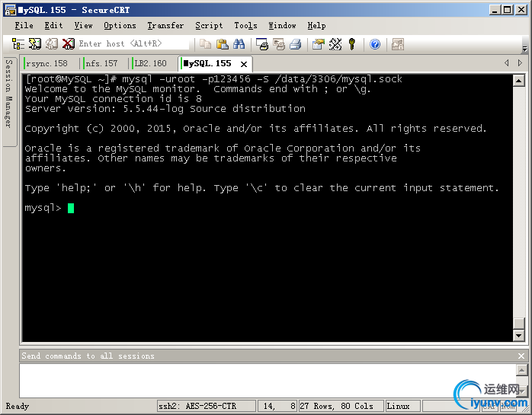This screenshot has width=532, height=415.
Task: Open the File menu
Action: [24, 25]
